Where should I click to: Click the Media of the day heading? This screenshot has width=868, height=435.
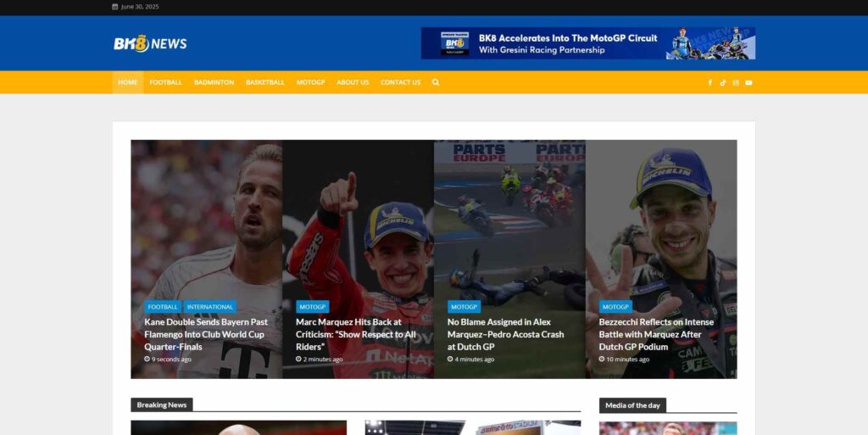click(x=632, y=405)
